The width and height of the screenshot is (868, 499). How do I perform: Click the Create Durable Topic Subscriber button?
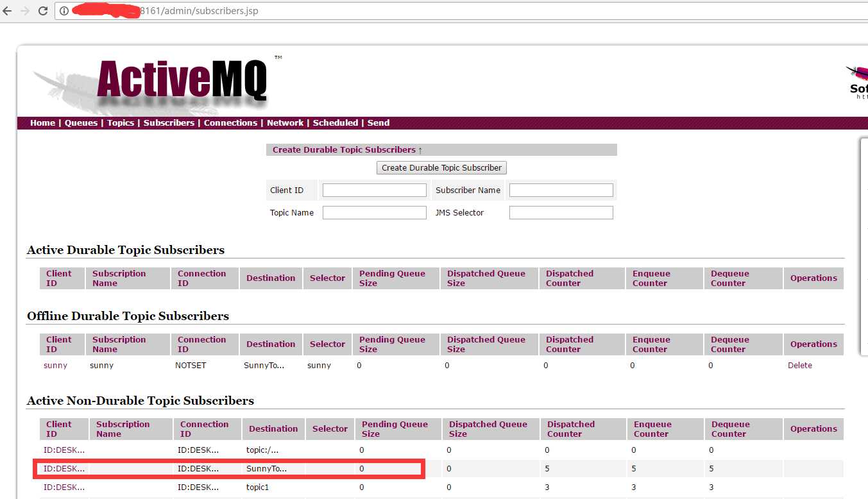point(441,168)
